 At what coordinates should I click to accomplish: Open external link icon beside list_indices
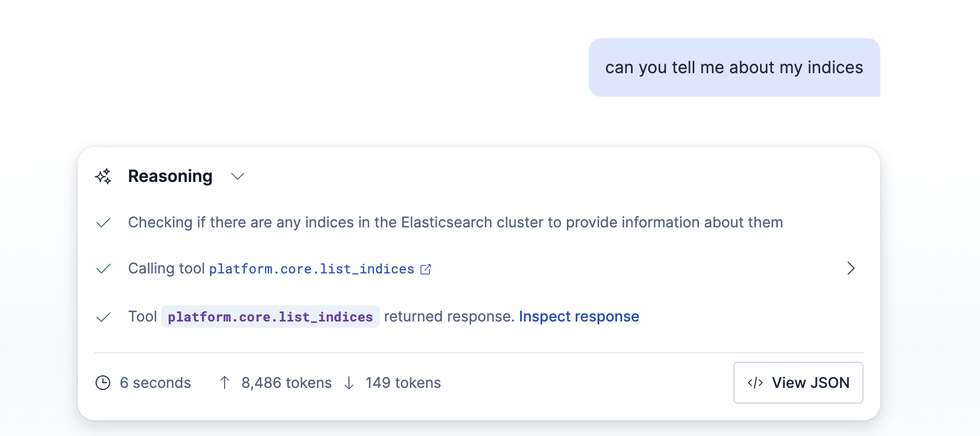point(426,269)
